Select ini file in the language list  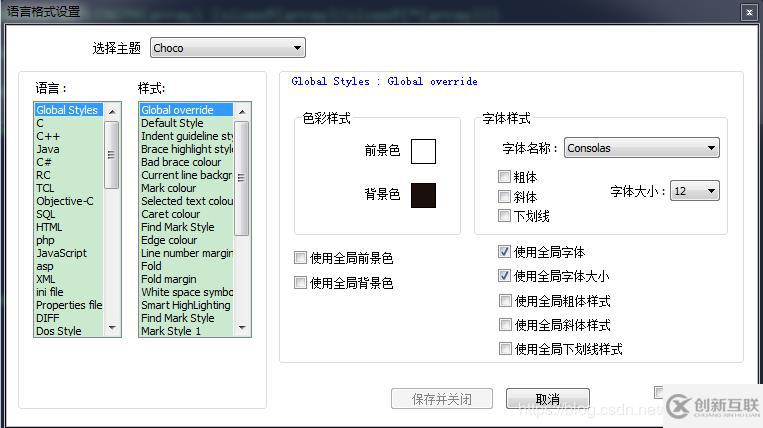pos(69,292)
